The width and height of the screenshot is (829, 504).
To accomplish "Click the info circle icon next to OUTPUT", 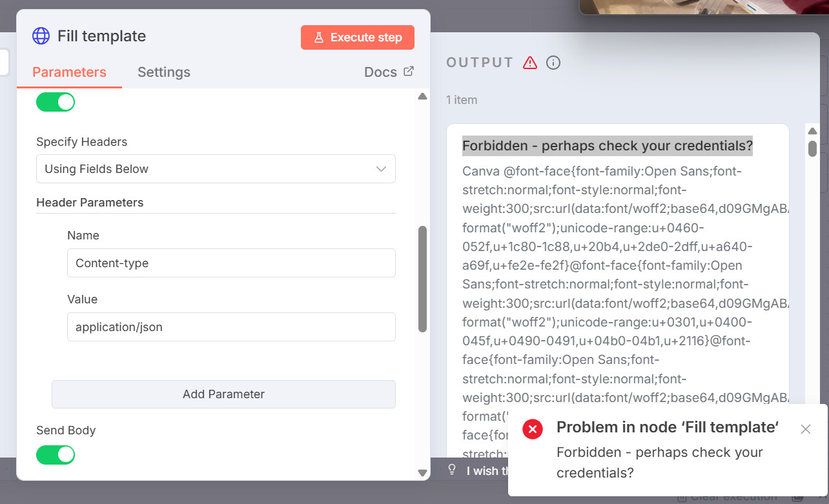I will pos(553,63).
